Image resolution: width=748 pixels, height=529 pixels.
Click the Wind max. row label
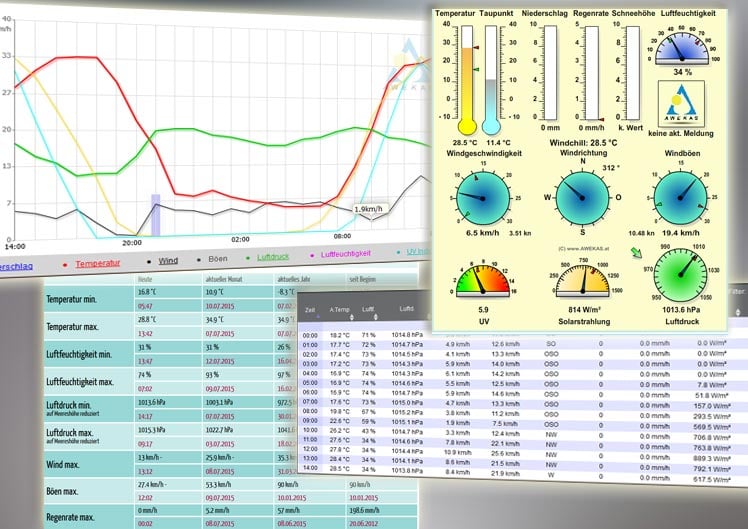(62, 465)
